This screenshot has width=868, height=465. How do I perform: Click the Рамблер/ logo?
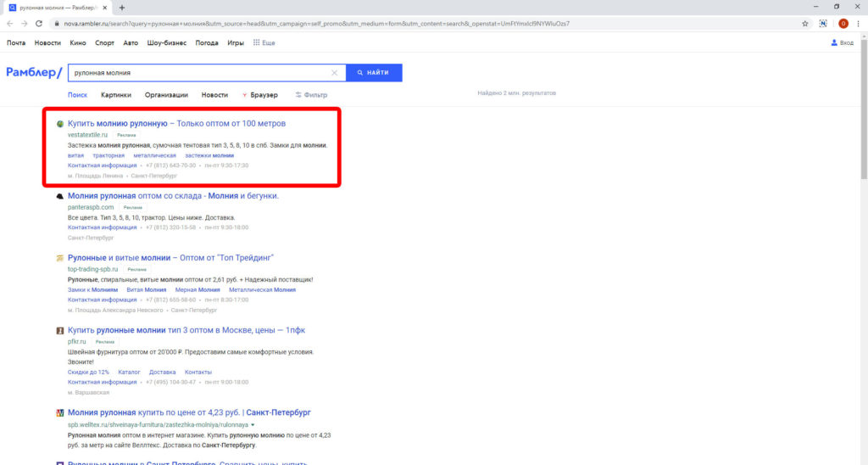[x=34, y=72]
